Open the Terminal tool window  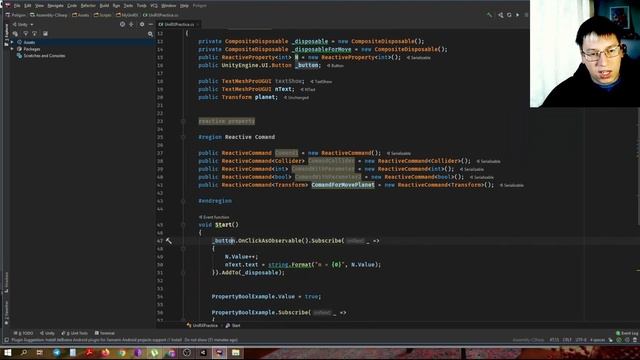(104, 333)
